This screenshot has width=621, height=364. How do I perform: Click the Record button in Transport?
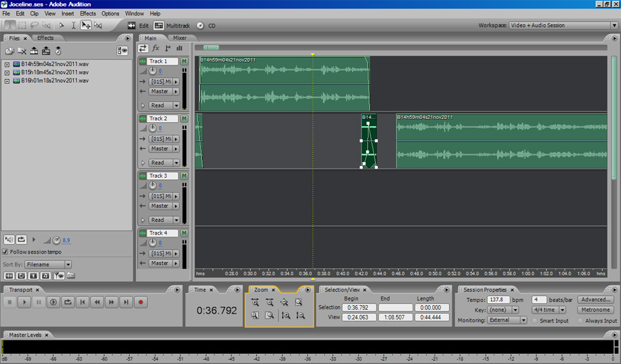[x=141, y=302]
